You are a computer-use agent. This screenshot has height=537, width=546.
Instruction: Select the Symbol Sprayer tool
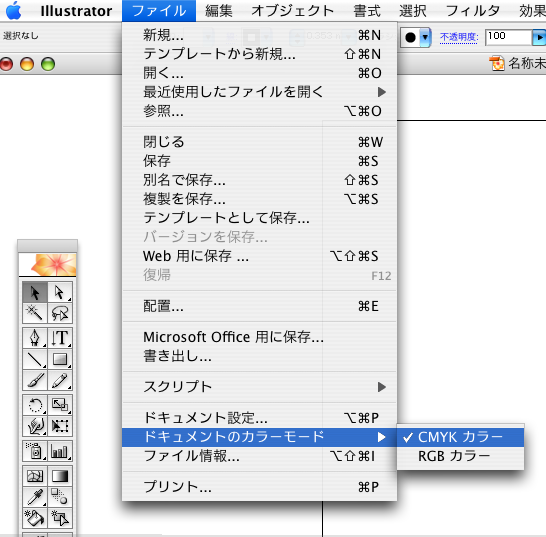pos(35,451)
